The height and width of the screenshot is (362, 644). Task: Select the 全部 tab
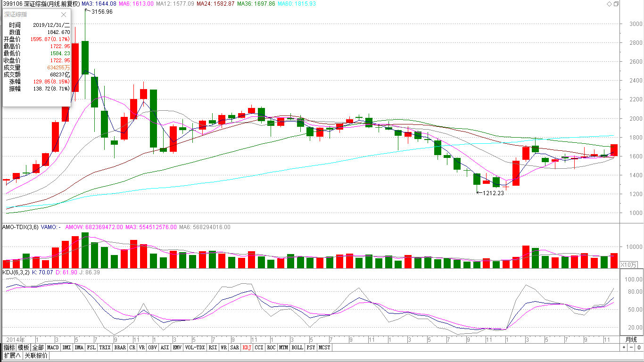39,347
